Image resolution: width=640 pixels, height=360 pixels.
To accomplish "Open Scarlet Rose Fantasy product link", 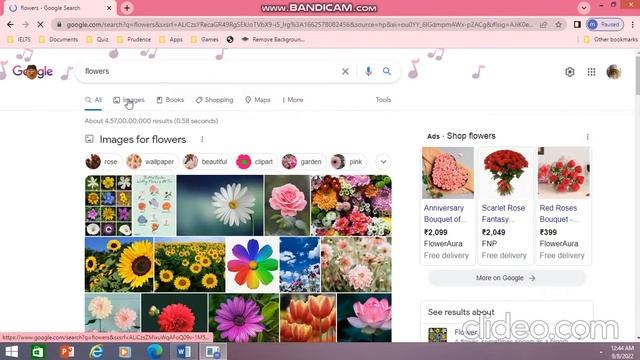I will tap(503, 213).
